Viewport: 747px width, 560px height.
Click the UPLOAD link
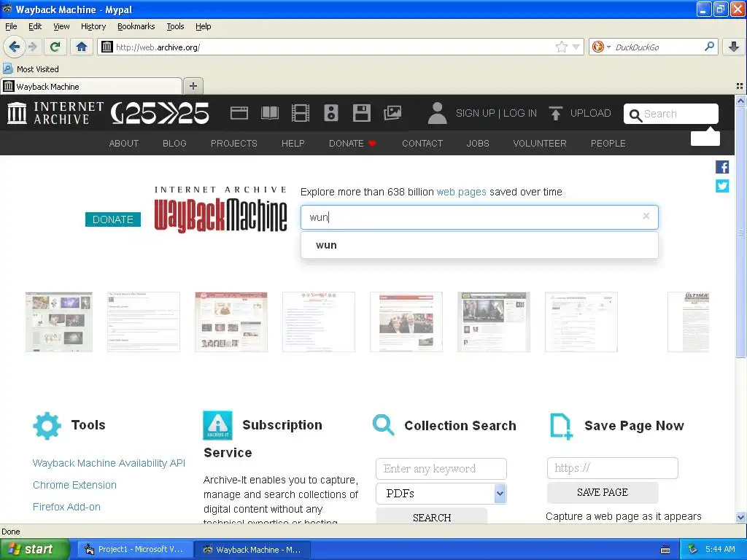tap(580, 113)
